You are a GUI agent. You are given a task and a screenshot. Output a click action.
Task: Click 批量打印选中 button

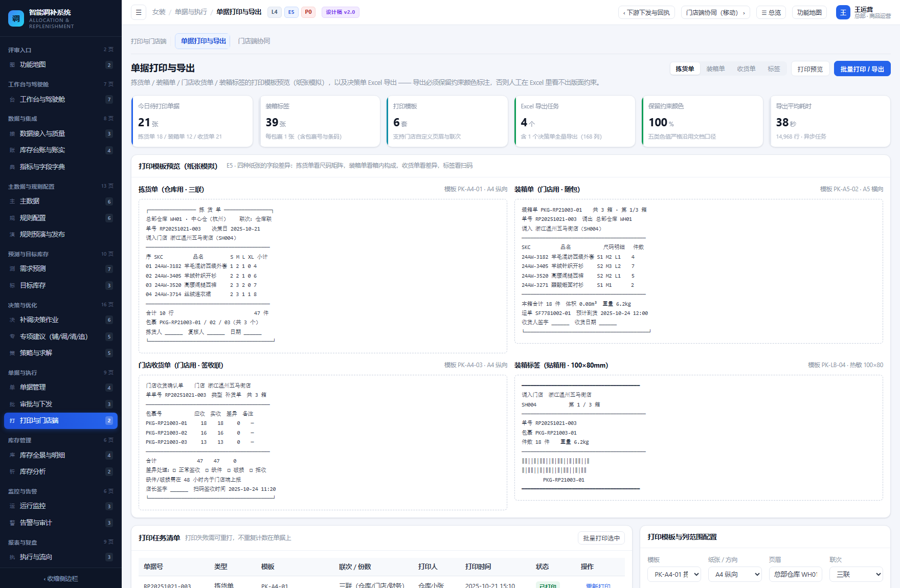point(601,538)
